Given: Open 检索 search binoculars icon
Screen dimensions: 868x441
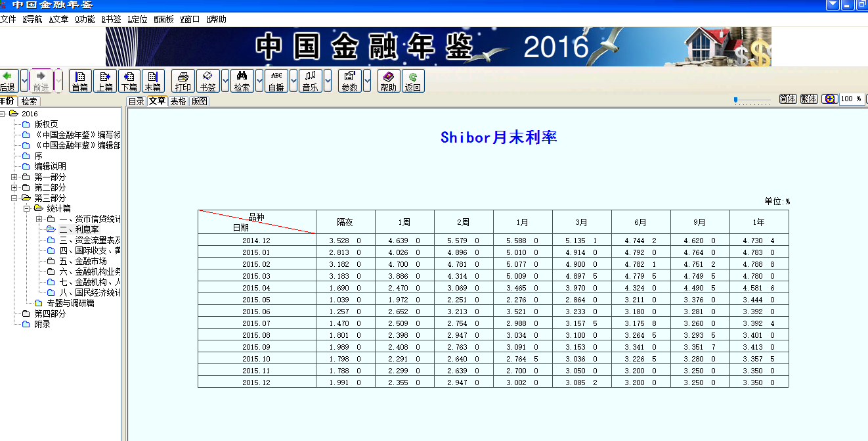Looking at the screenshot, I should coord(242,81).
